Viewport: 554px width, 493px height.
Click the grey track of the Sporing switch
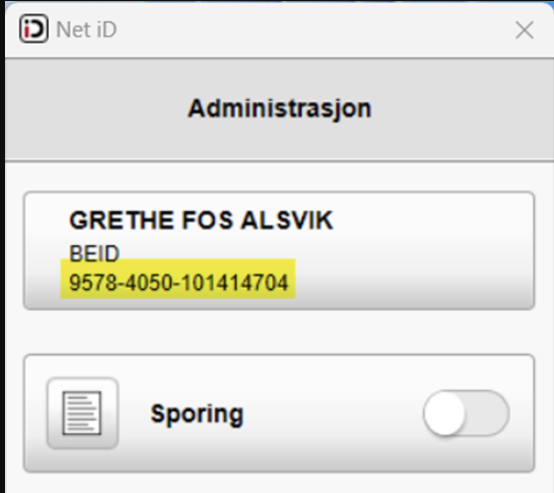pos(488,413)
